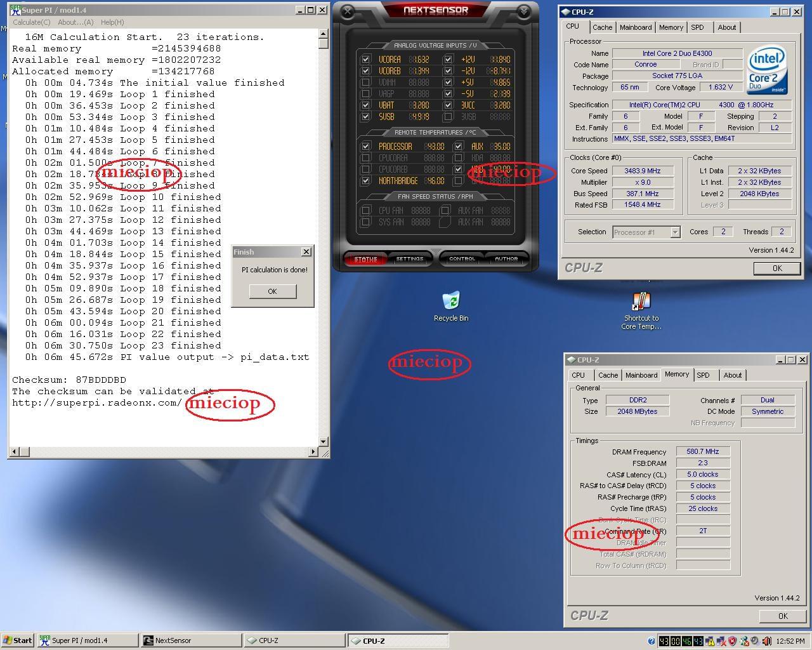
Task: Click OK in the CPU-Z Memory window
Action: pos(783,616)
